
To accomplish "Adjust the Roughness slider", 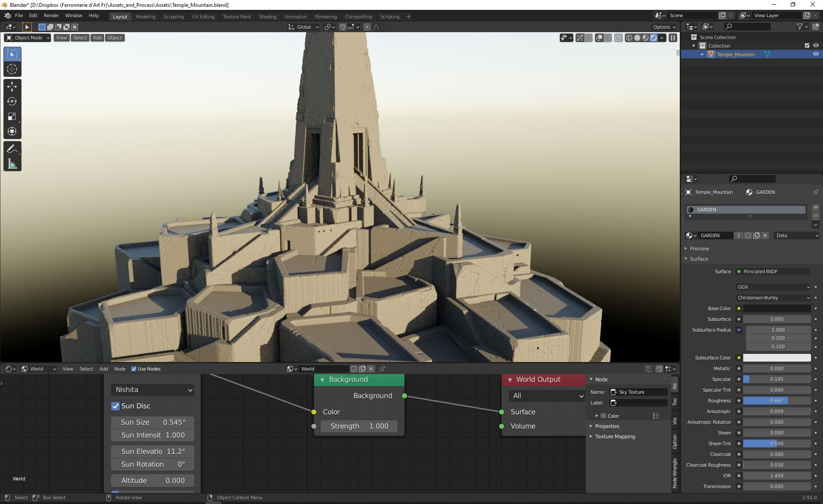I will (x=776, y=401).
